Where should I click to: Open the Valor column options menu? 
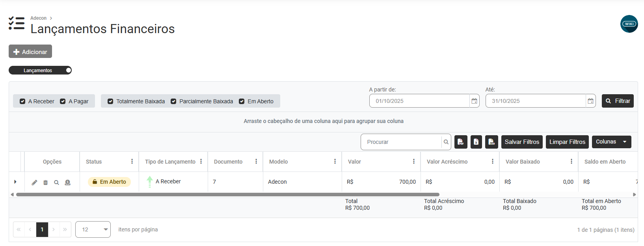[x=414, y=162]
